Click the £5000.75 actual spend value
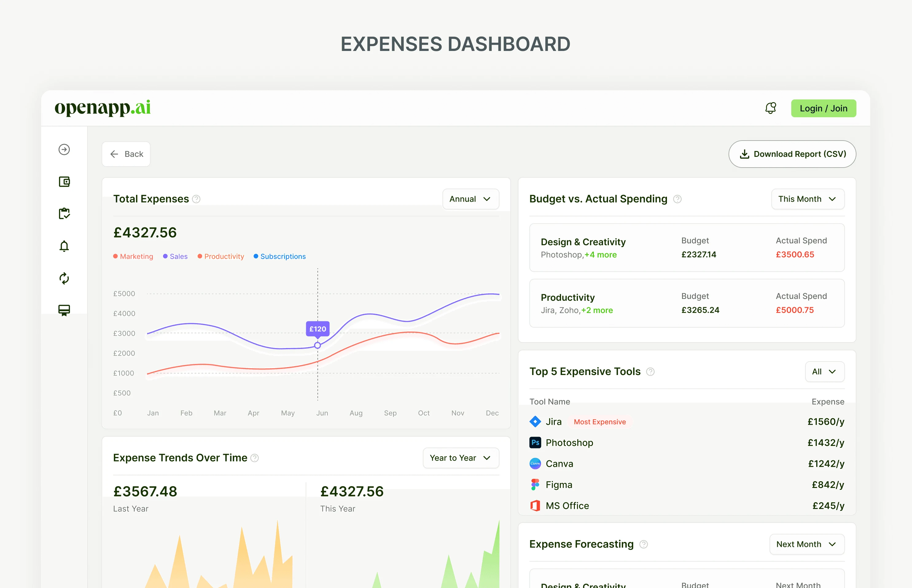Viewport: 912px width, 588px height. coord(795,310)
